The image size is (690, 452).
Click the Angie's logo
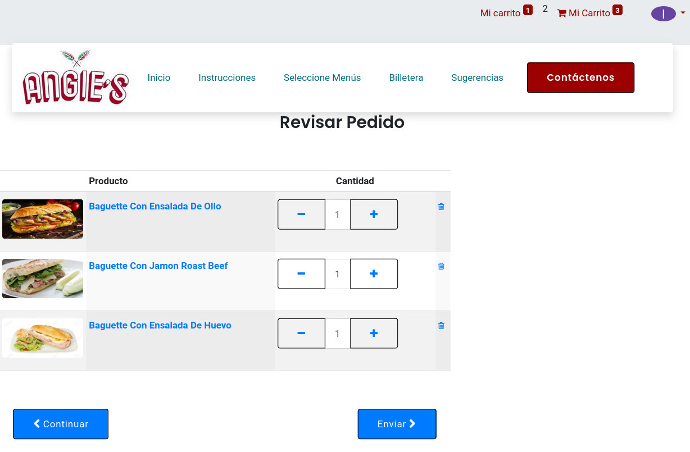[76, 78]
